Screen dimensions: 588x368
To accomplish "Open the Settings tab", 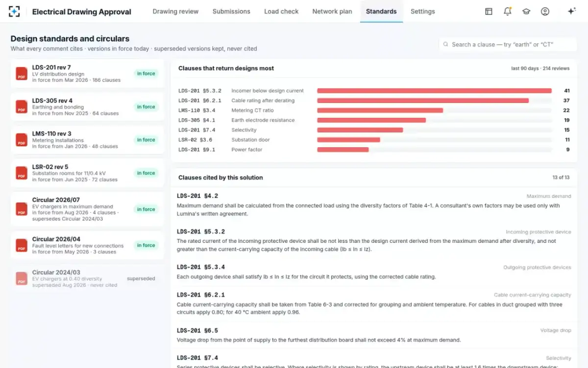I will (422, 11).
